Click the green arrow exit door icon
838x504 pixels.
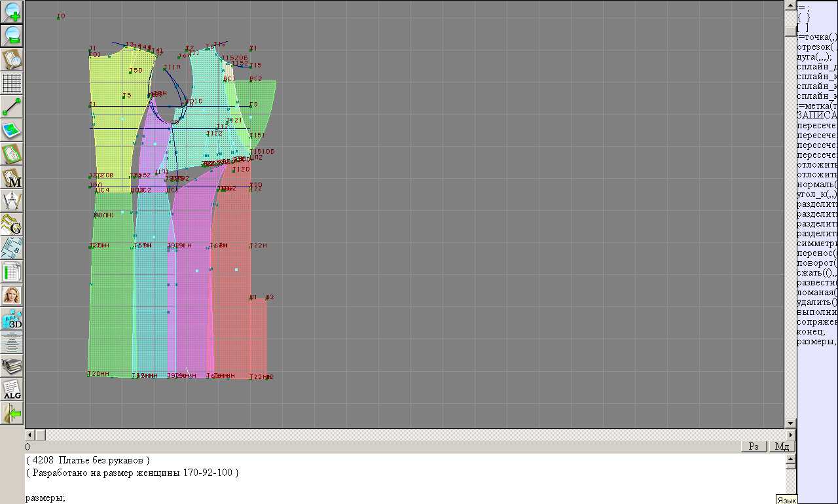point(12,413)
